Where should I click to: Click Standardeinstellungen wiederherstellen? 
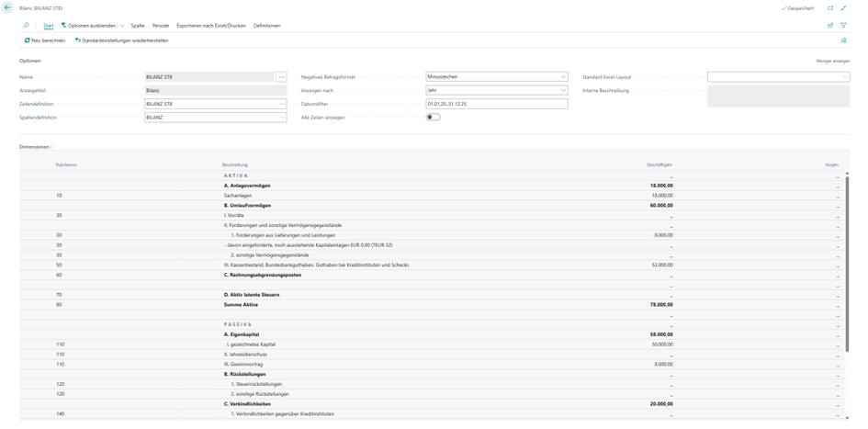121,40
